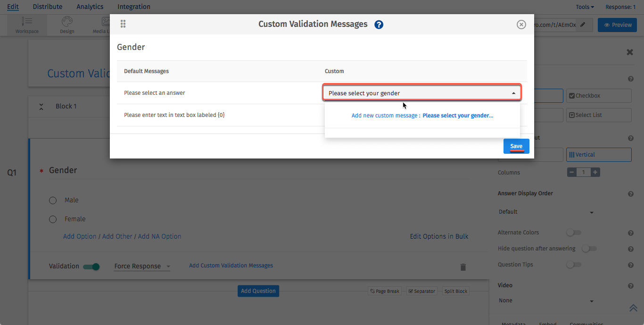The width and height of the screenshot is (644, 325).
Task: Click the scroll-to-top double chevron icon
Action: (x=633, y=308)
